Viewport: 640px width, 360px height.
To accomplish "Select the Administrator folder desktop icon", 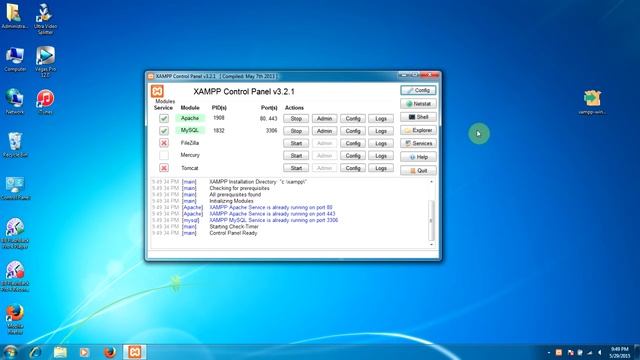I will (15, 17).
